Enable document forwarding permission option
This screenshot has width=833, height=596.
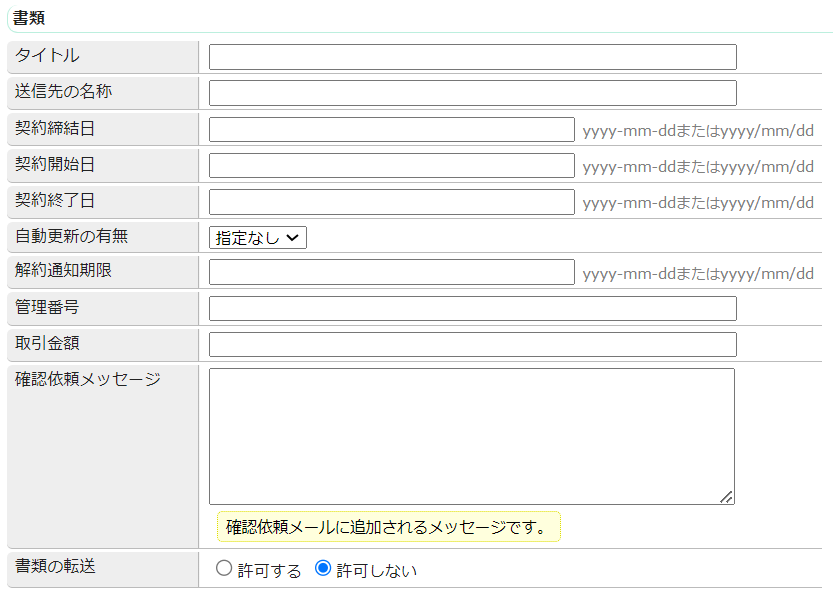tap(222, 568)
